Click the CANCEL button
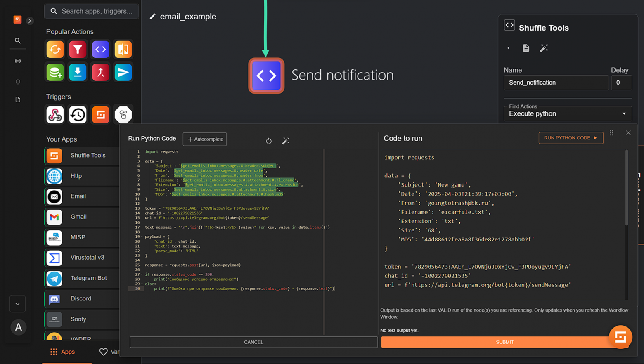Screen dimensions: 644x364 click(253, 342)
